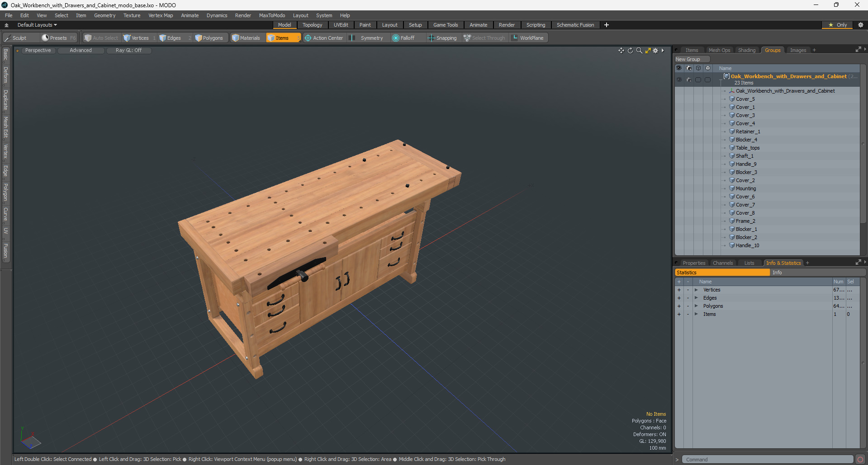868x465 pixels.
Task: Open the Polygon vertical sidebar tab
Action: click(5, 192)
